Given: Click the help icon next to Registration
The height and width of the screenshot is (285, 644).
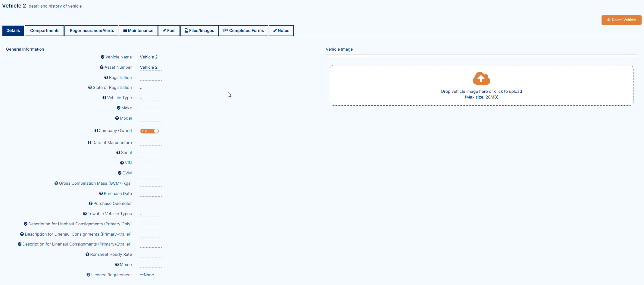Looking at the screenshot, I should pos(106,78).
